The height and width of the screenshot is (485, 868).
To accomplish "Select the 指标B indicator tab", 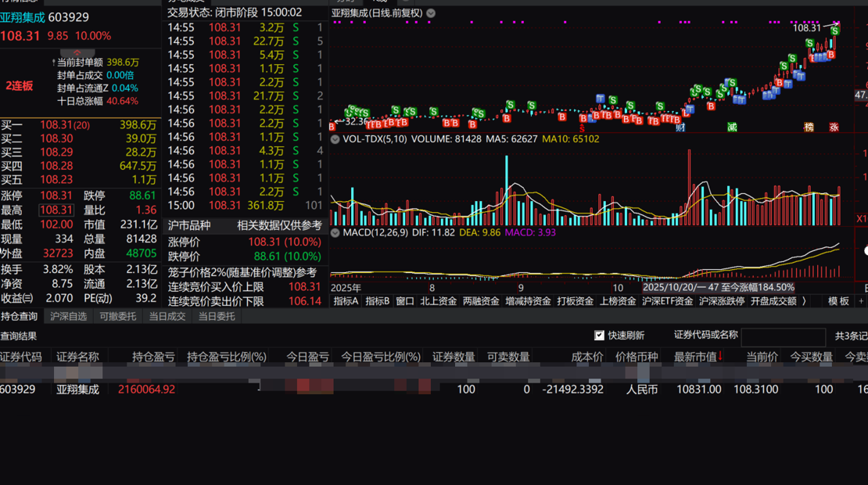I will pyautogui.click(x=378, y=301).
